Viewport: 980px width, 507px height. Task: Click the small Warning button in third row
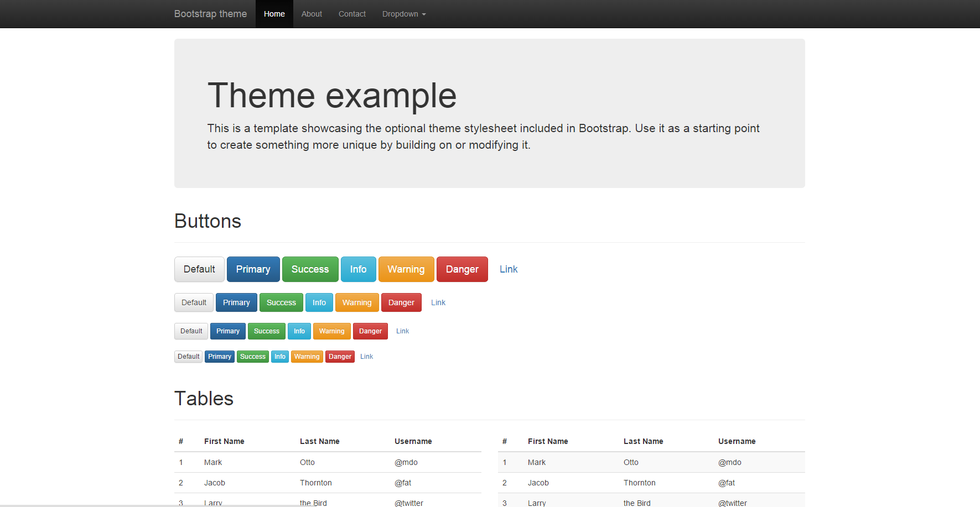tap(331, 331)
